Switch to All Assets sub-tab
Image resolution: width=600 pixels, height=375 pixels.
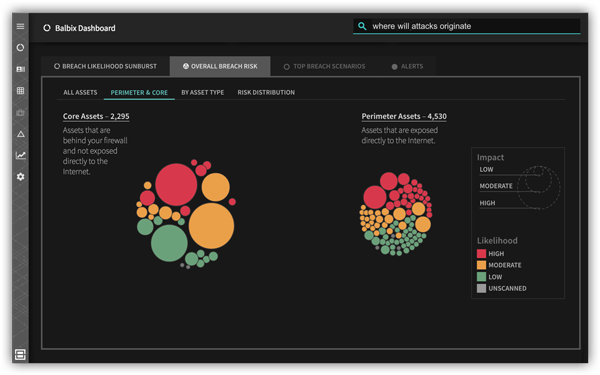80,93
